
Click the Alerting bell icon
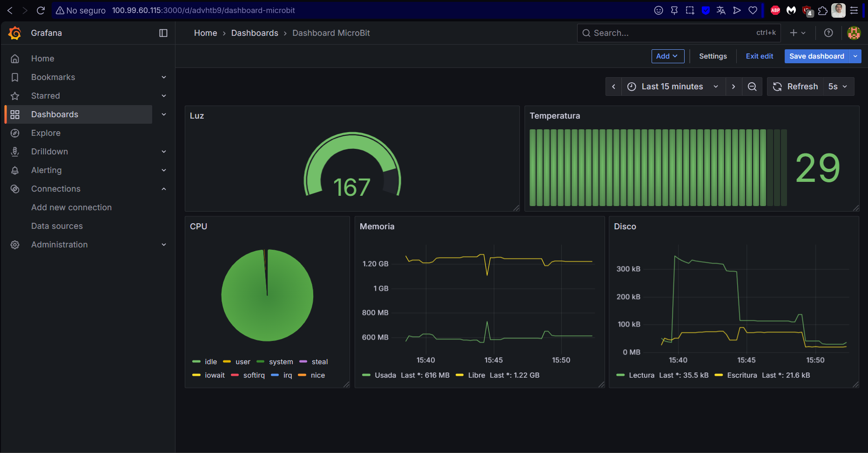[x=15, y=170]
